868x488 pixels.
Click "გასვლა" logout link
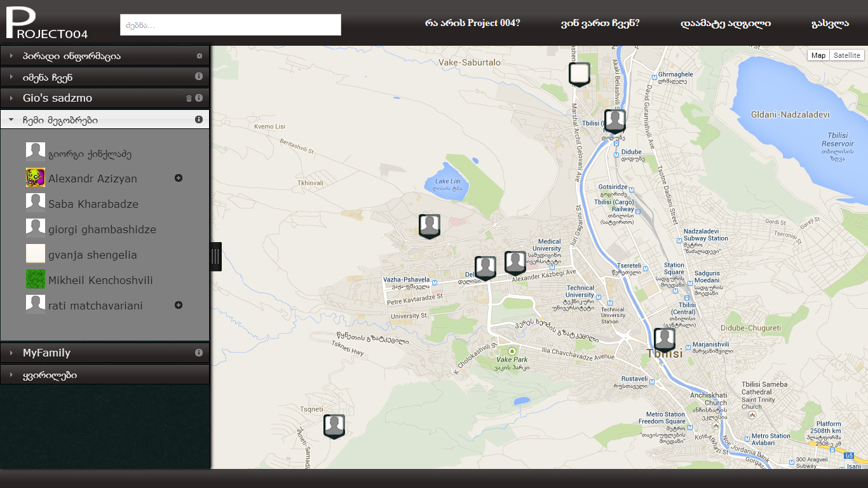(830, 24)
